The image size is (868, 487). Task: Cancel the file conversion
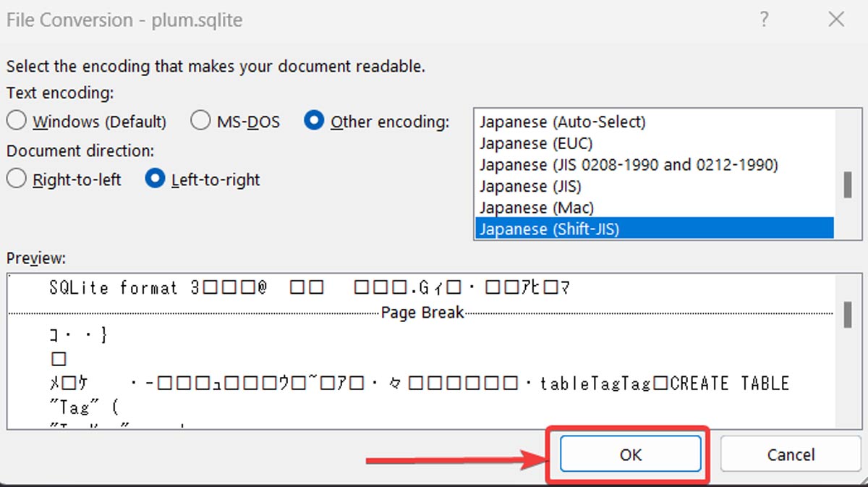click(x=790, y=454)
